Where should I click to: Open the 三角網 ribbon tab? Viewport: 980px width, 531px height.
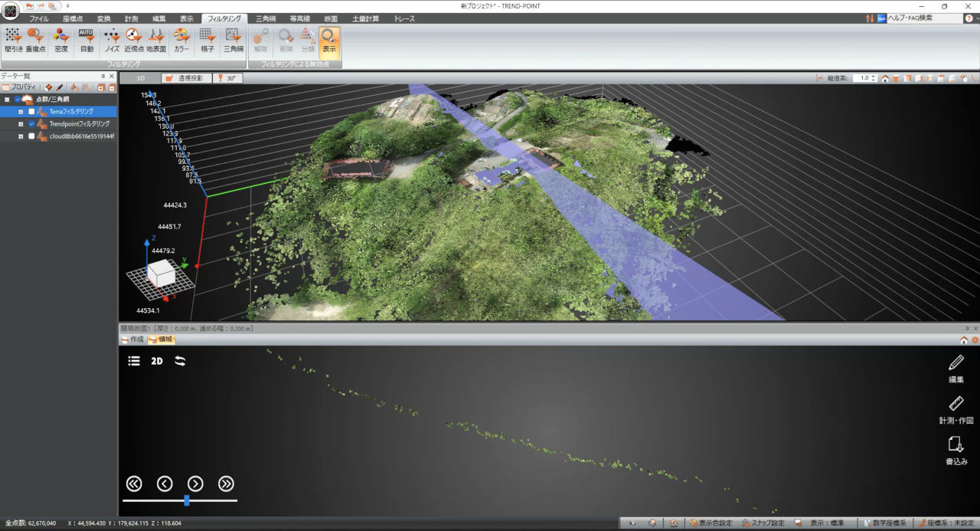click(x=266, y=18)
